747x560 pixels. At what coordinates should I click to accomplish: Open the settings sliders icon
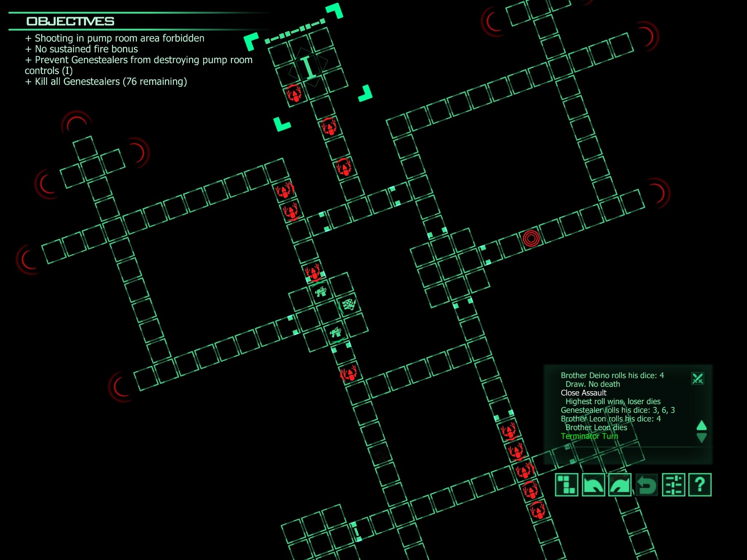(x=673, y=485)
